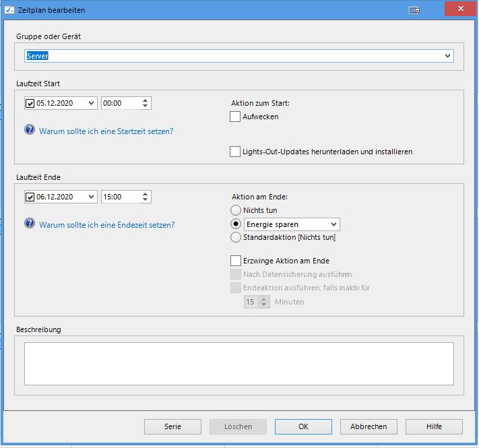Click into the Beschreibung text area
This screenshot has height=448, width=479.
238,362
